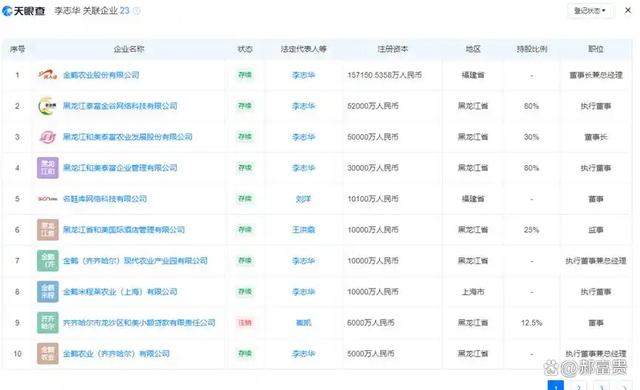Image resolution: width=640 pixels, height=390 pixels.
Task: Open company 金鹤（齐齐哈尔）现代农业产业园有限公司
Action: pyautogui.click(x=135, y=261)
